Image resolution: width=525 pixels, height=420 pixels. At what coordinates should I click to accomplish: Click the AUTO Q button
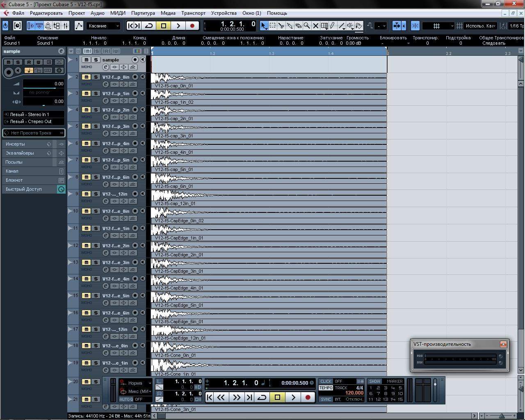tap(126, 399)
